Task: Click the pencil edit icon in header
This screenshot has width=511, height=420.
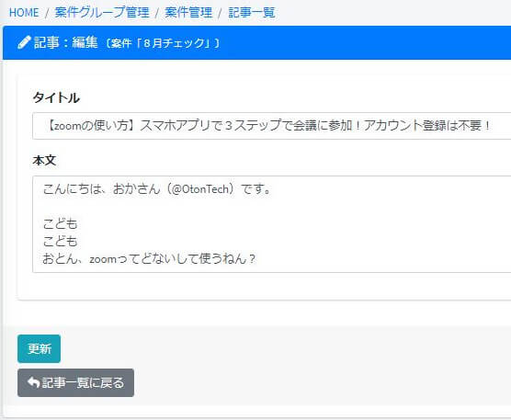Action: tap(24, 42)
